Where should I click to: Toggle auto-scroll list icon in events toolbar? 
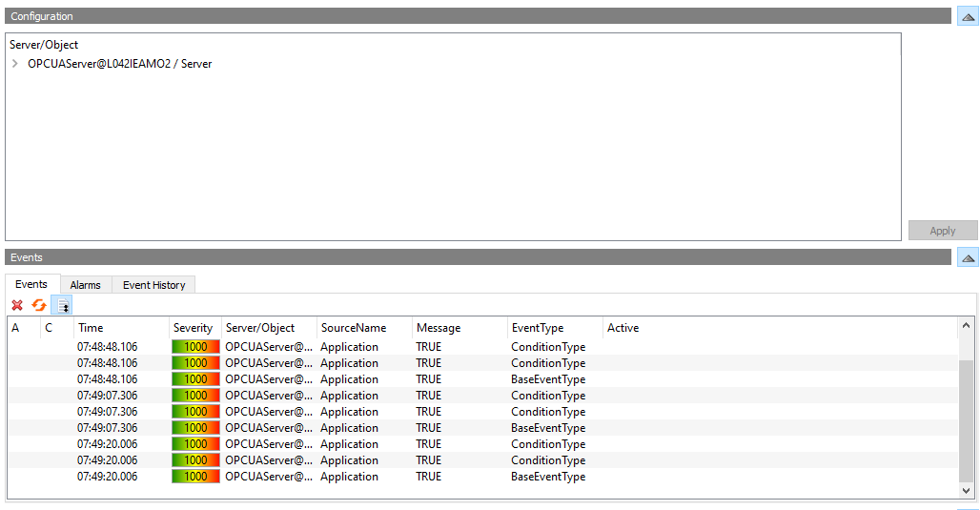coord(62,305)
